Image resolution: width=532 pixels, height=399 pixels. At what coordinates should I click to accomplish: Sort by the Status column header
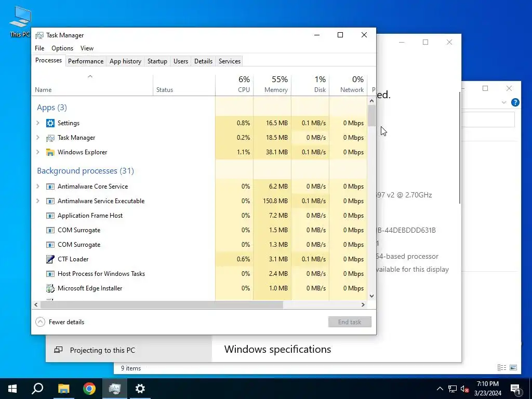pos(184,85)
